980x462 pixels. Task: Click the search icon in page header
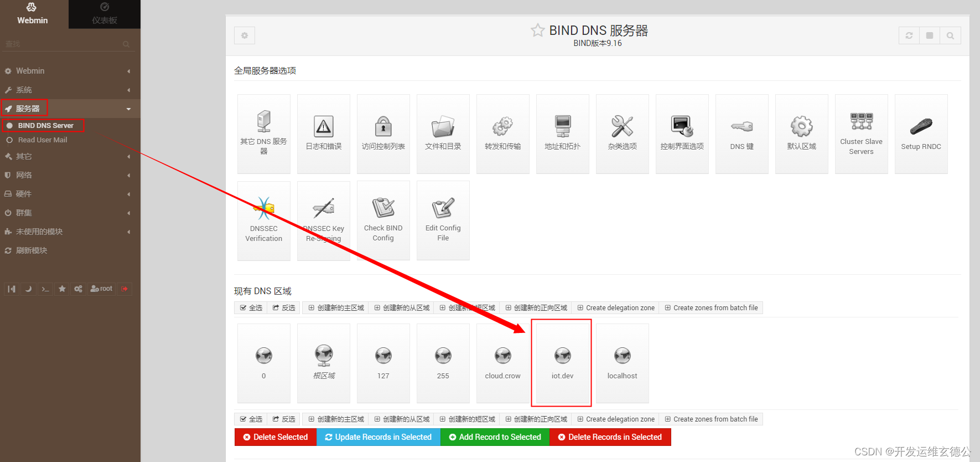950,35
